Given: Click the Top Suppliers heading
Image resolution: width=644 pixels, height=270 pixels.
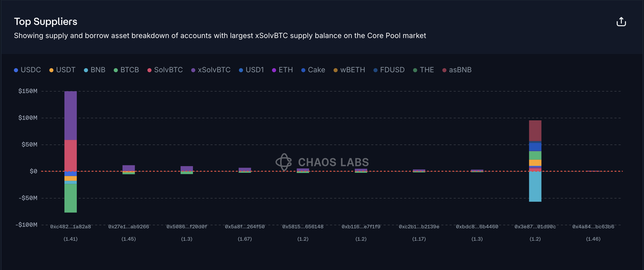Looking at the screenshot, I should point(46,22).
